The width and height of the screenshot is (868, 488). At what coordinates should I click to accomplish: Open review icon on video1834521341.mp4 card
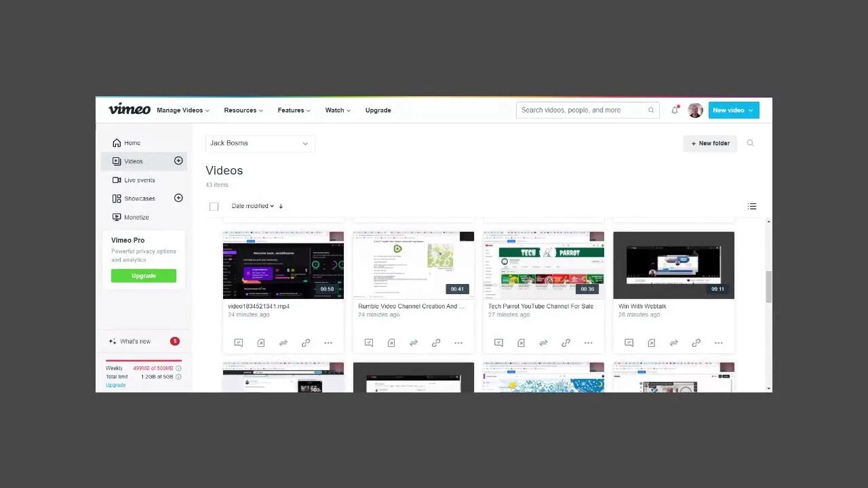tap(239, 343)
